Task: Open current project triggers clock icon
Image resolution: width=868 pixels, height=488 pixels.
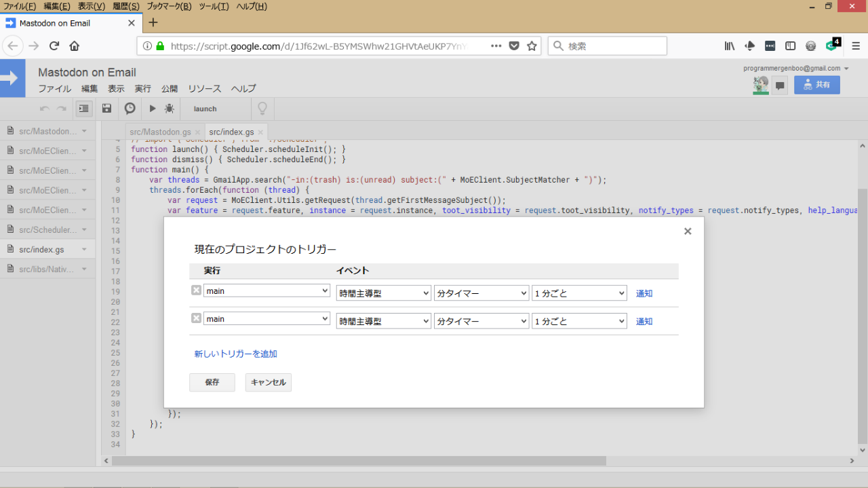Action: tap(130, 109)
